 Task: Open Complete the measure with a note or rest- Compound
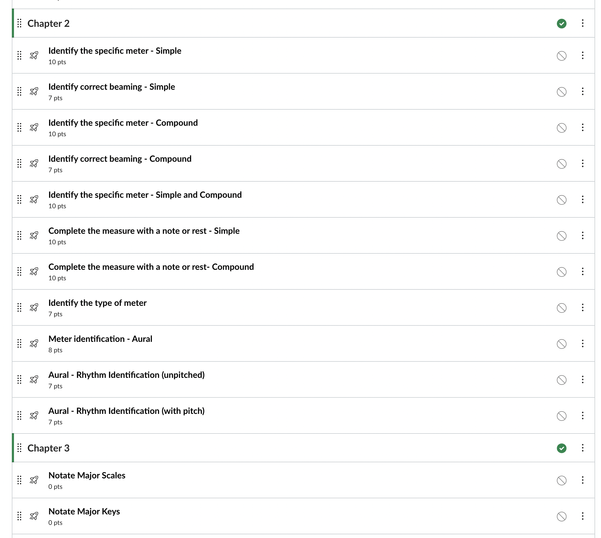coord(151,267)
